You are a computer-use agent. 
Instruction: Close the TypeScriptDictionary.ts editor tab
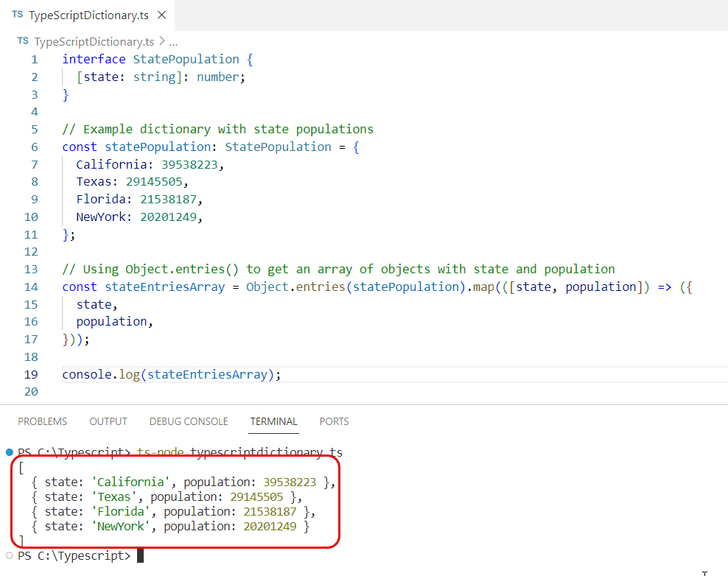pyautogui.click(x=161, y=15)
